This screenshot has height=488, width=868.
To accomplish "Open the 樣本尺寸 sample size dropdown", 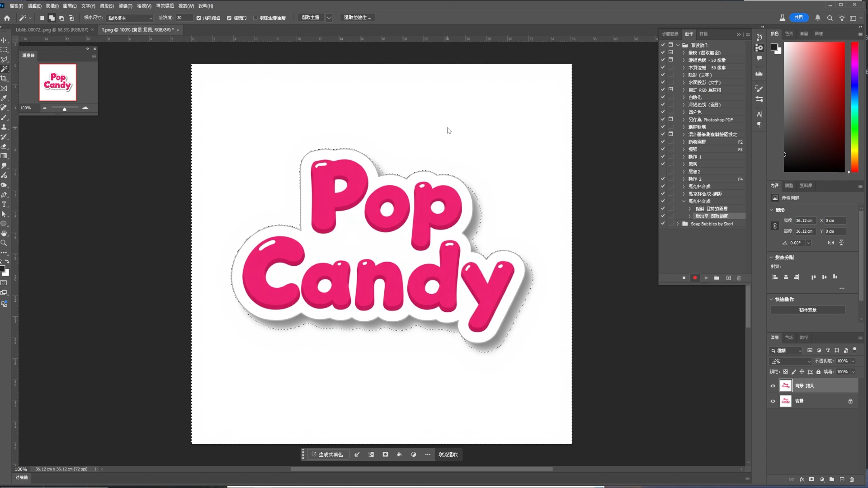I will [130, 18].
